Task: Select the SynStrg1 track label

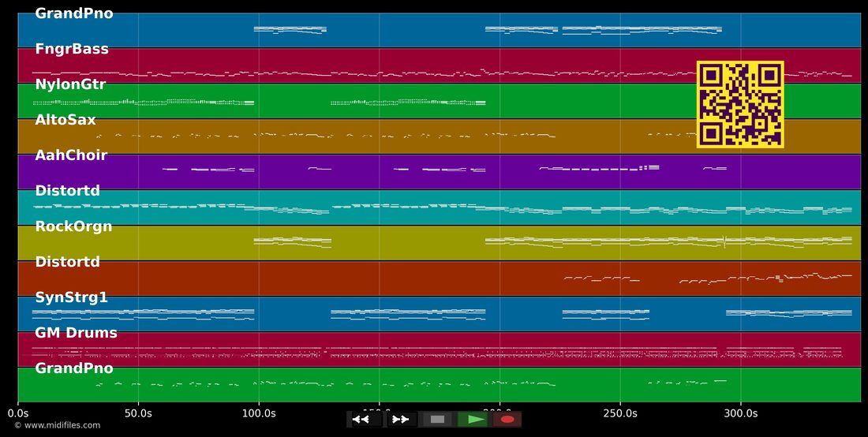Action: tap(71, 297)
